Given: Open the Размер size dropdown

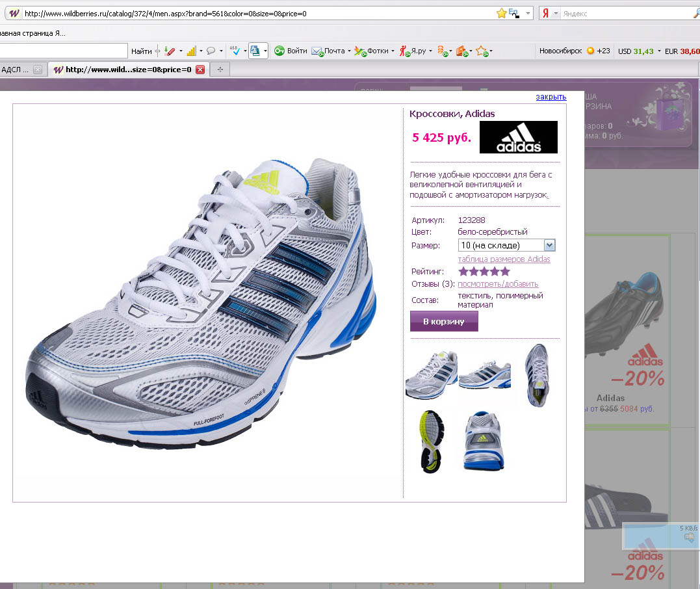Looking at the screenshot, I should pos(506,245).
